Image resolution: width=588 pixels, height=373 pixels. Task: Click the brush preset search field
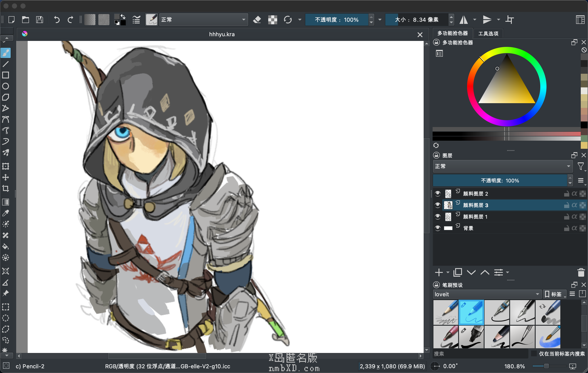point(480,353)
